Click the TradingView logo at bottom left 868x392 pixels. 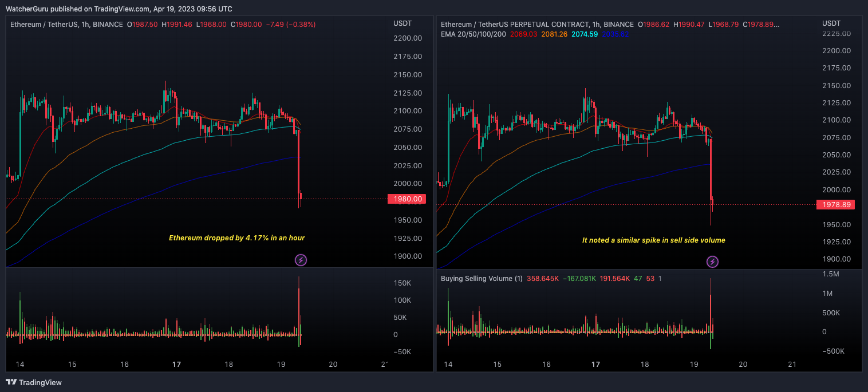(x=34, y=382)
